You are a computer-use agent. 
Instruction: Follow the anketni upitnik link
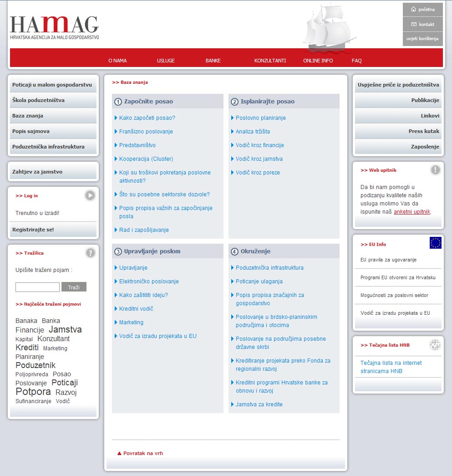tap(411, 212)
